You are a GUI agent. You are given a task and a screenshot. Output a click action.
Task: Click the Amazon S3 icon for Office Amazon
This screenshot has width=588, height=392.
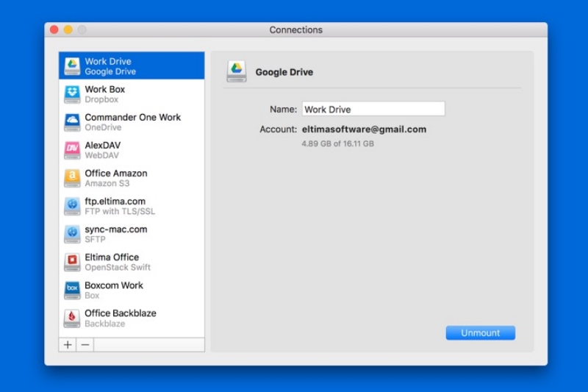pos(72,178)
